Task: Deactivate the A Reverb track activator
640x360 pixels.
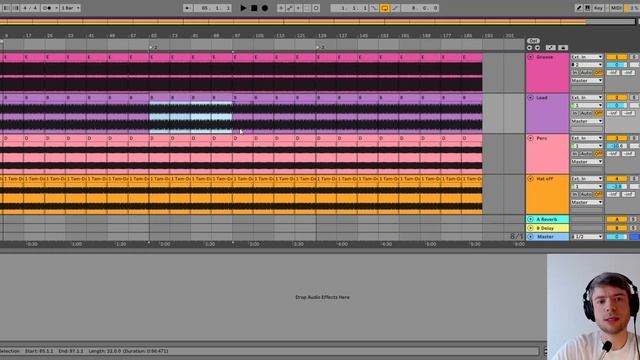Action: point(617,219)
